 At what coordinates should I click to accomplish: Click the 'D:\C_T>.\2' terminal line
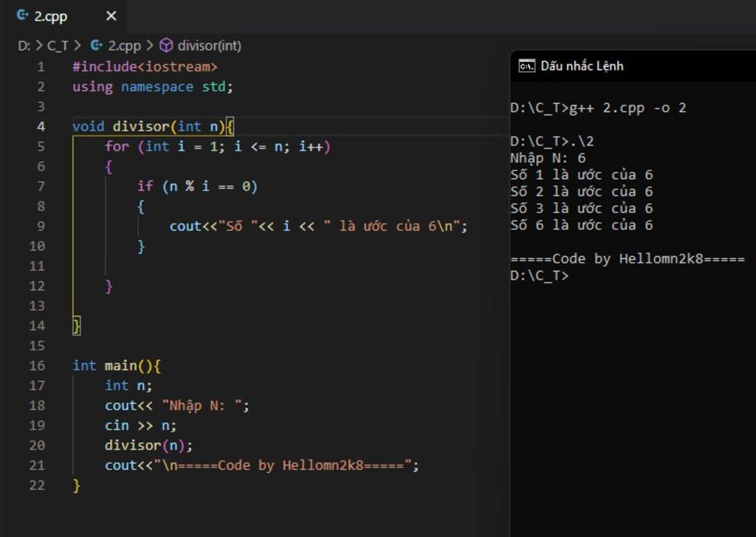coord(552,142)
